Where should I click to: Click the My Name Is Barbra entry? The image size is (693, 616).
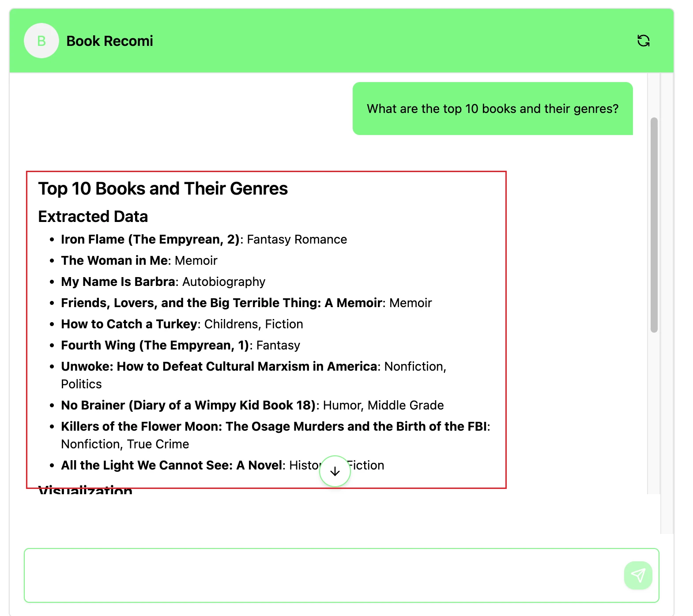click(x=163, y=282)
